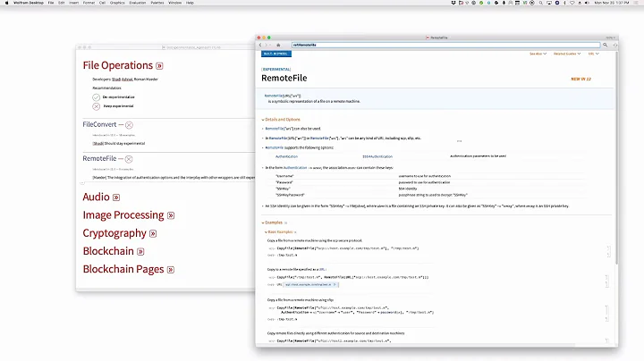644x361 pixels.
Task: Click the microphone icon in menu bar
Action: [504, 3]
